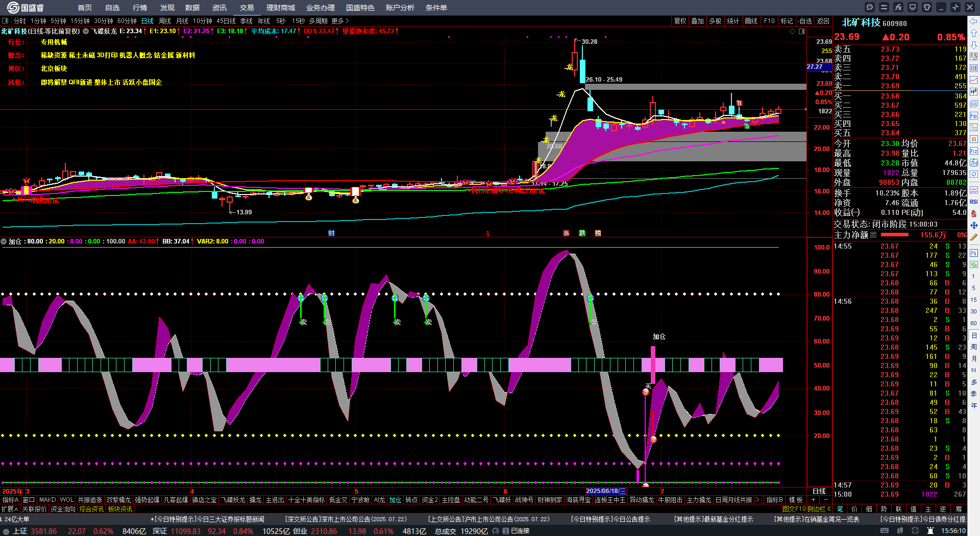Toggle the 周 period button in right sidebar

pos(974,347)
